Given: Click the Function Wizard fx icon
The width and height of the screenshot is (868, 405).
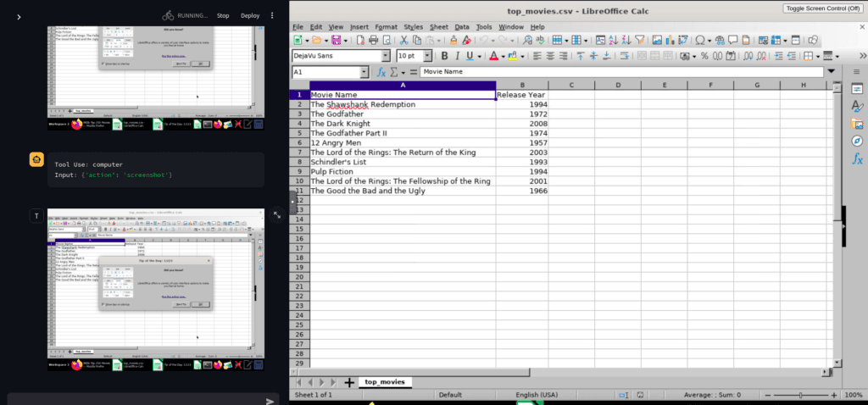Looking at the screenshot, I should click(381, 72).
